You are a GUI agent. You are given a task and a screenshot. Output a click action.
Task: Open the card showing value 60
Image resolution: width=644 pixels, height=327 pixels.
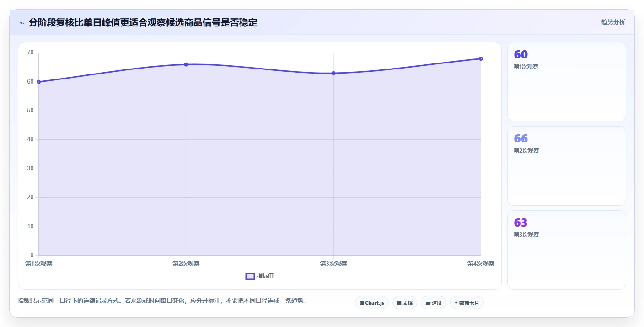566,82
